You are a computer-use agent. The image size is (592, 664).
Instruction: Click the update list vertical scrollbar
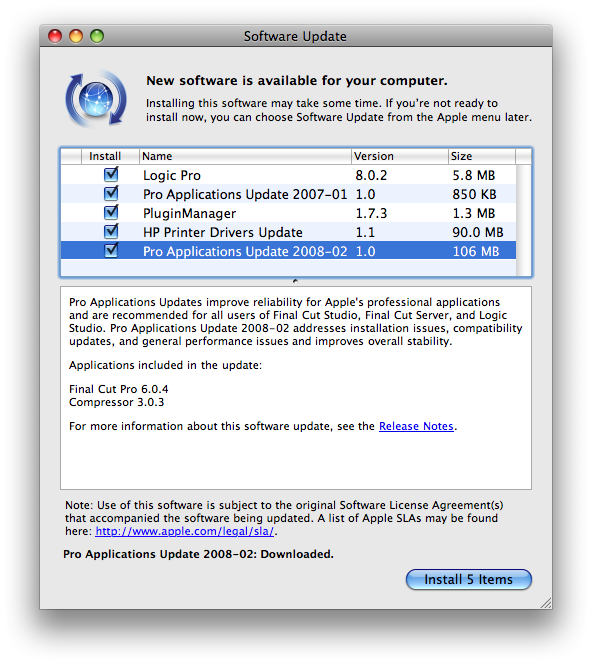tap(524, 220)
